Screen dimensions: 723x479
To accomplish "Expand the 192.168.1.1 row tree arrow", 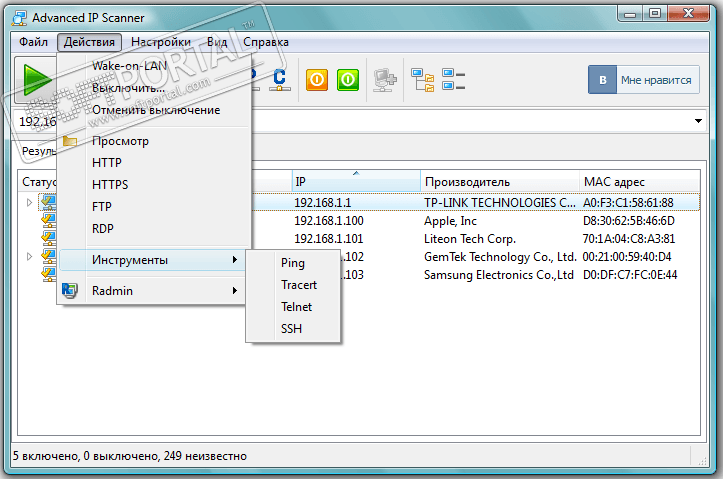I will coord(29,202).
